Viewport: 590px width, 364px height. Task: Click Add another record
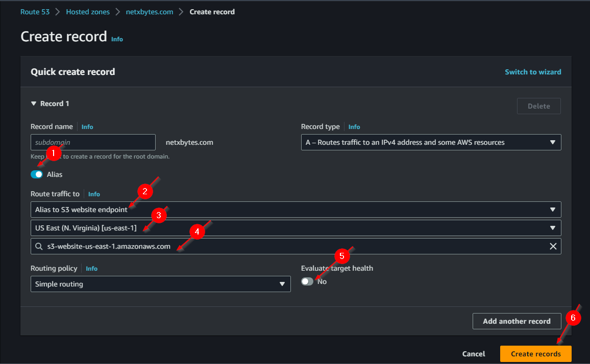tap(517, 321)
